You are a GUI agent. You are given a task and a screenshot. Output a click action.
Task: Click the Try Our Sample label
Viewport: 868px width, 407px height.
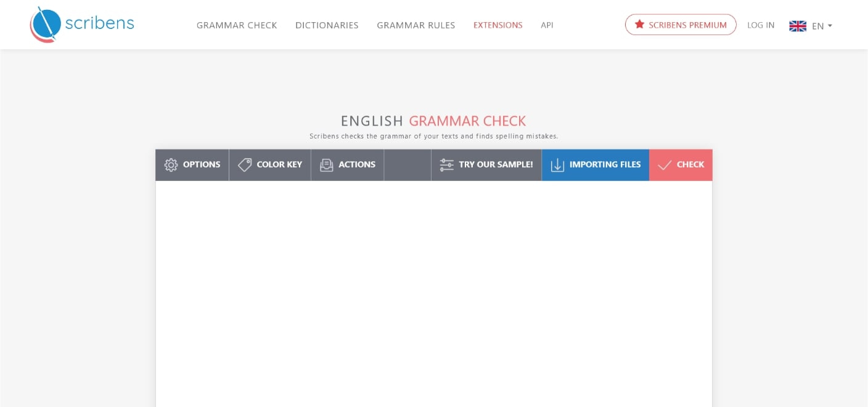point(496,164)
